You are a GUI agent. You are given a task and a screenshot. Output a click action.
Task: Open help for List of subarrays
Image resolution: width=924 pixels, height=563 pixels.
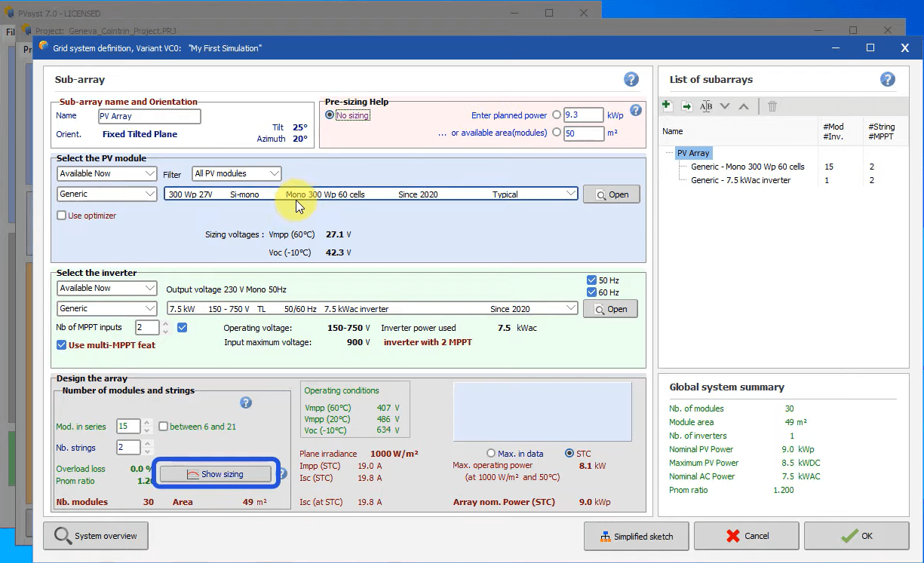click(888, 79)
